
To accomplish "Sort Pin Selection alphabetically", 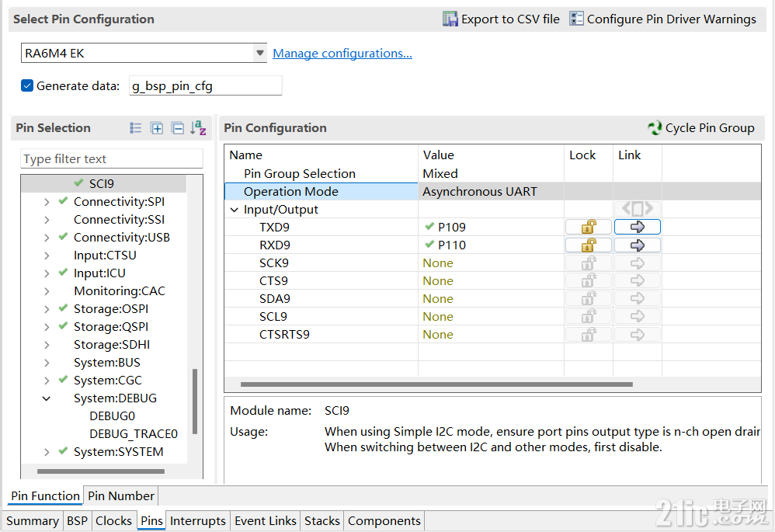I will [198, 128].
